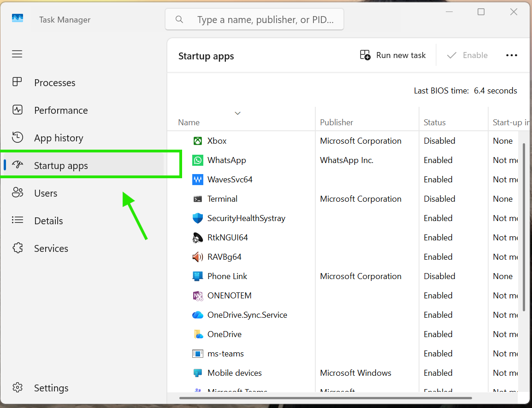The height and width of the screenshot is (408, 532).
Task: Click the Users sidebar icon
Action: [18, 192]
